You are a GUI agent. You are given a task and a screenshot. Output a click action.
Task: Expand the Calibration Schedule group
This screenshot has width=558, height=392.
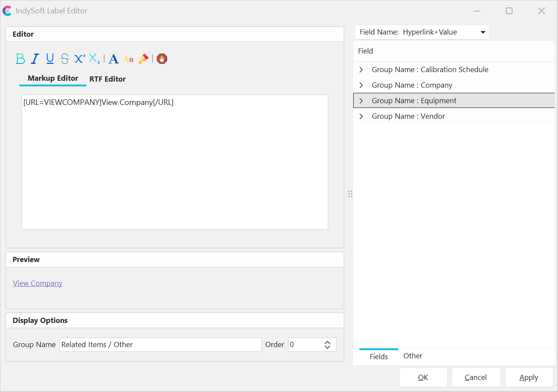[x=361, y=70]
